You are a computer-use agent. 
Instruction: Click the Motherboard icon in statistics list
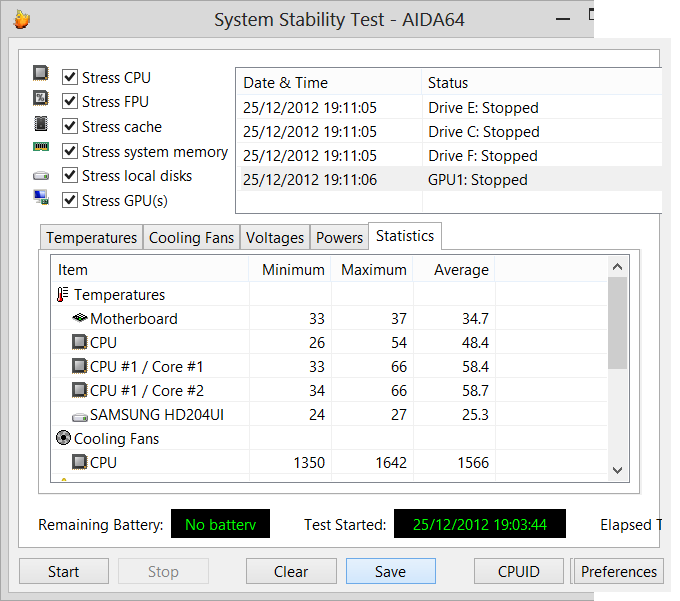[x=80, y=319]
